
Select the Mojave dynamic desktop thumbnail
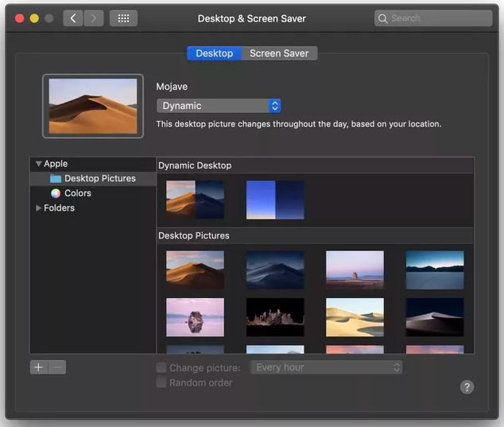[x=195, y=200]
